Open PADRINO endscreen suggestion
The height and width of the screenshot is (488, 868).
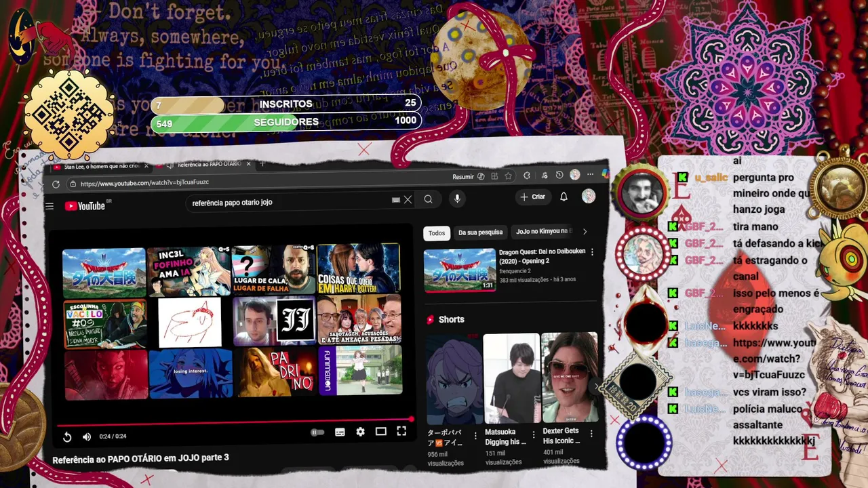click(x=275, y=371)
